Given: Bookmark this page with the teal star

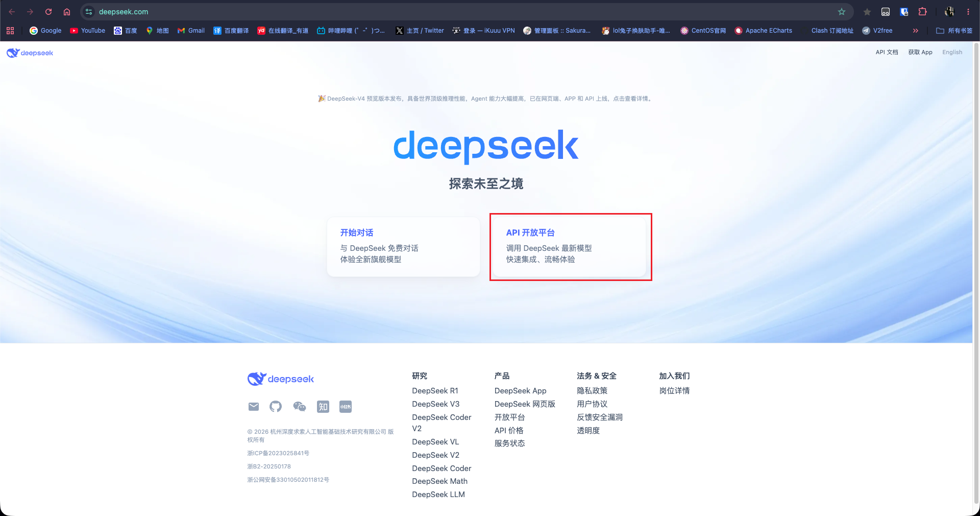Looking at the screenshot, I should point(842,12).
